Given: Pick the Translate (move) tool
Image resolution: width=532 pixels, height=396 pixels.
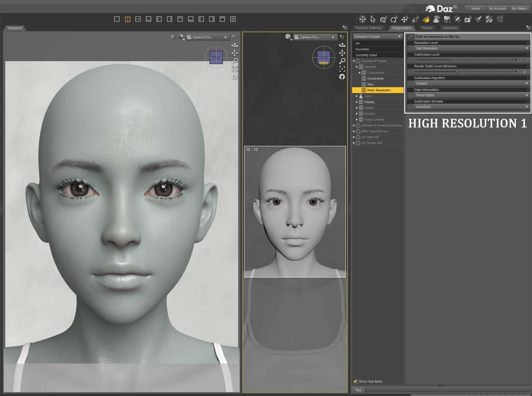Looking at the screenshot, I should (405, 19).
